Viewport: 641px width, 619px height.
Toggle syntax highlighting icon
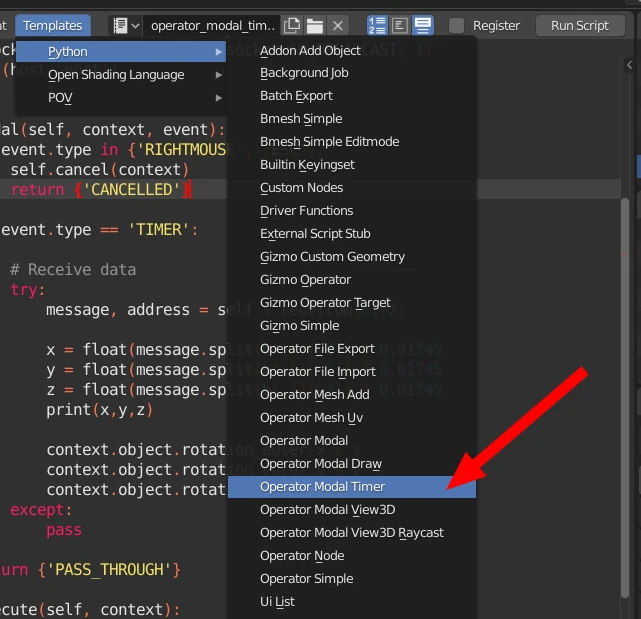tap(423, 25)
